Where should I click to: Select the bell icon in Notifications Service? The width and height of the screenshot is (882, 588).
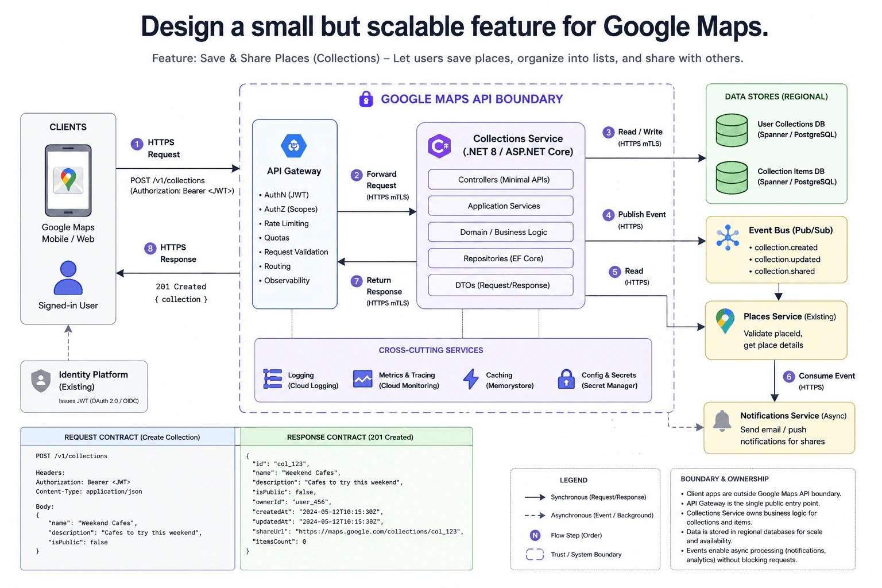click(x=722, y=421)
